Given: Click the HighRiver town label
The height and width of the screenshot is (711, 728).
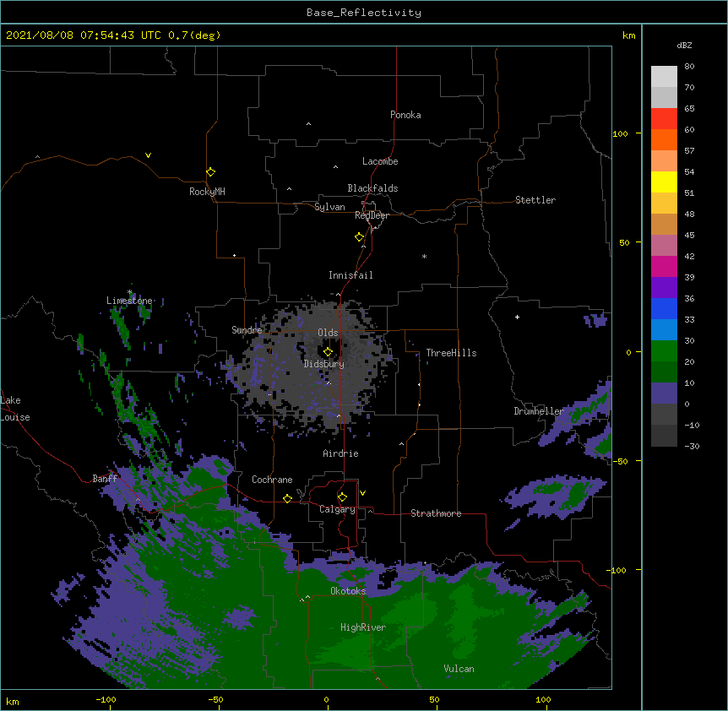Looking at the screenshot, I should click(x=363, y=627).
